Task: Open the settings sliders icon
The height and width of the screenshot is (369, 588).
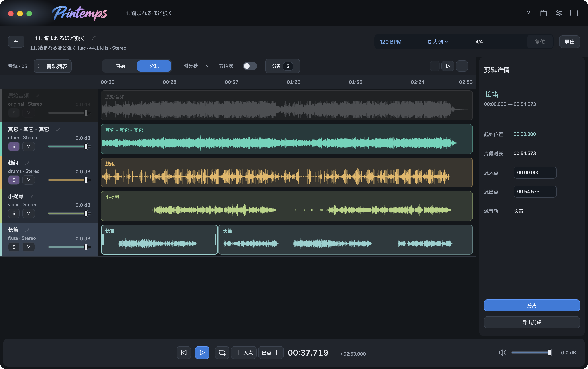Action: [x=559, y=13]
